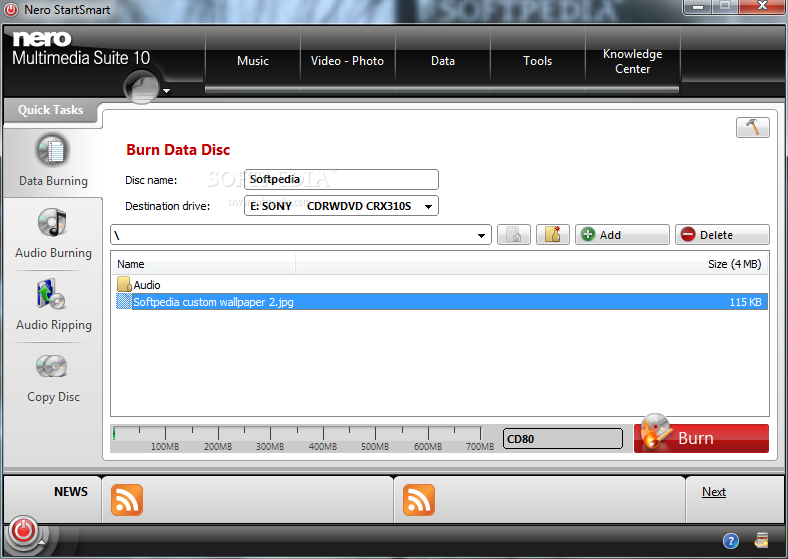Viewport: 788px width, 559px height.
Task: Click the 115 KB size value
Action: [745, 302]
